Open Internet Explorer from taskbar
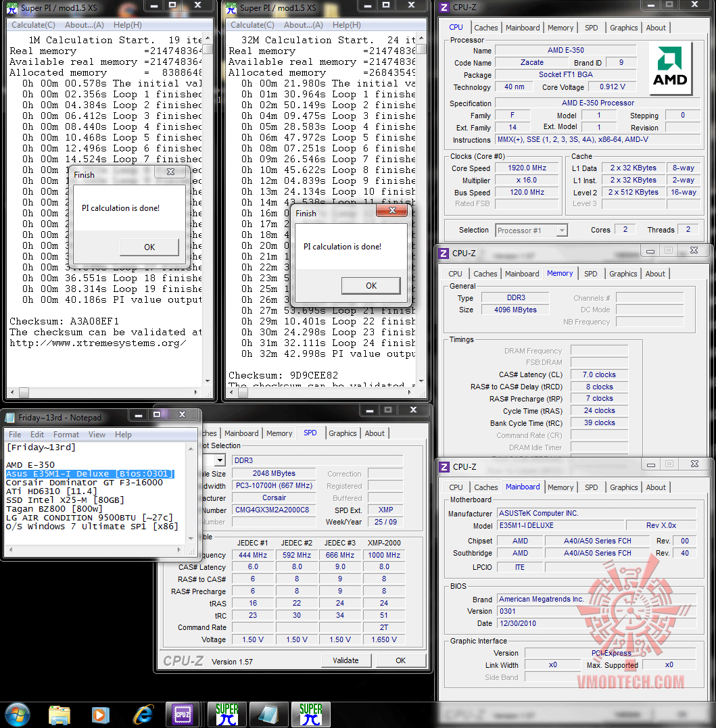 (143, 715)
